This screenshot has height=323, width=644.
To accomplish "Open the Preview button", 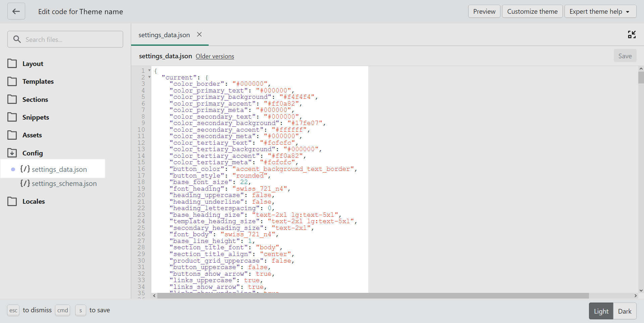I will [x=484, y=11].
